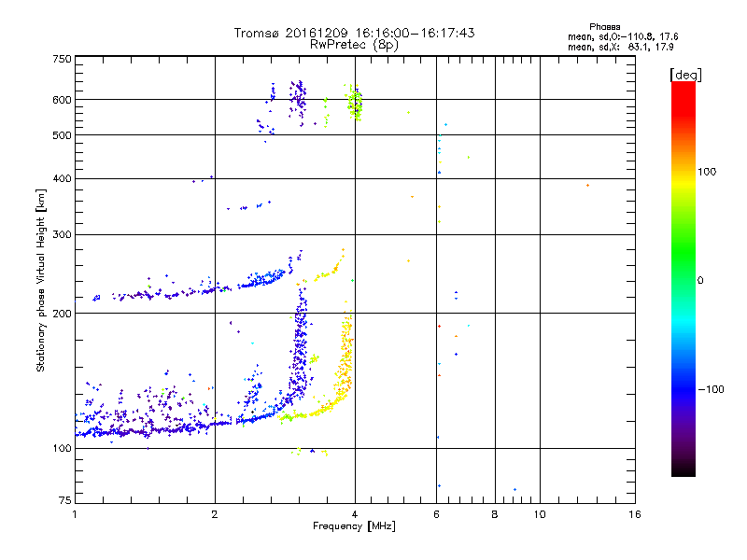Click the x-axis tick label '10'
Viewport: 747px width, 560px height.
coord(540,514)
